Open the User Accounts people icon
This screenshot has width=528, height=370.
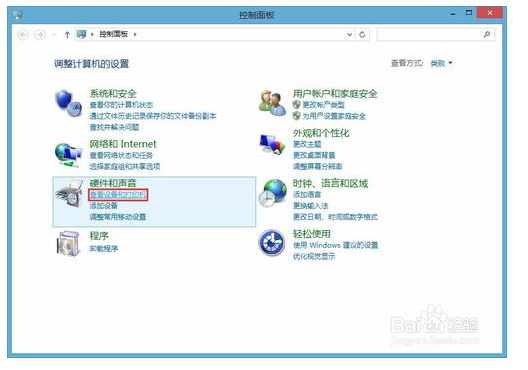[x=272, y=103]
